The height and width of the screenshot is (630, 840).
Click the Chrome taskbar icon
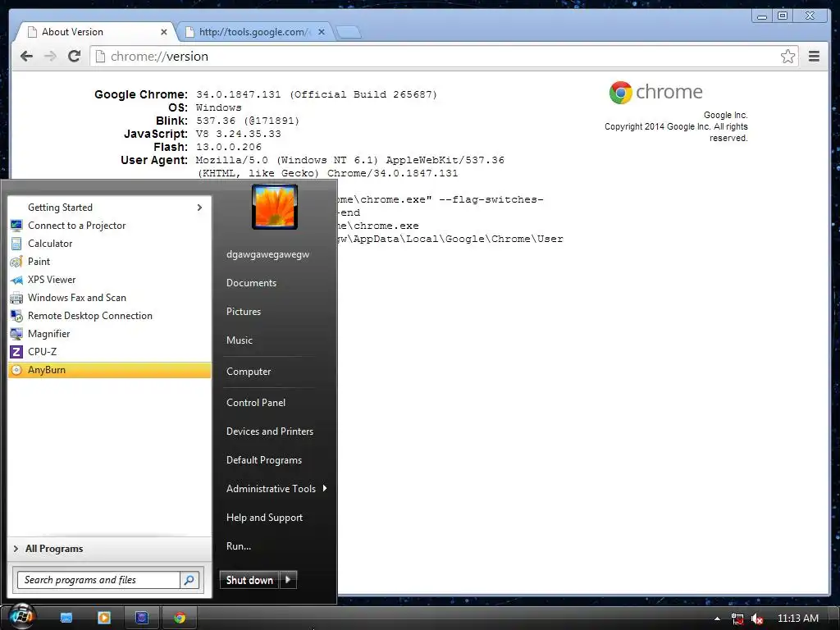(x=180, y=618)
